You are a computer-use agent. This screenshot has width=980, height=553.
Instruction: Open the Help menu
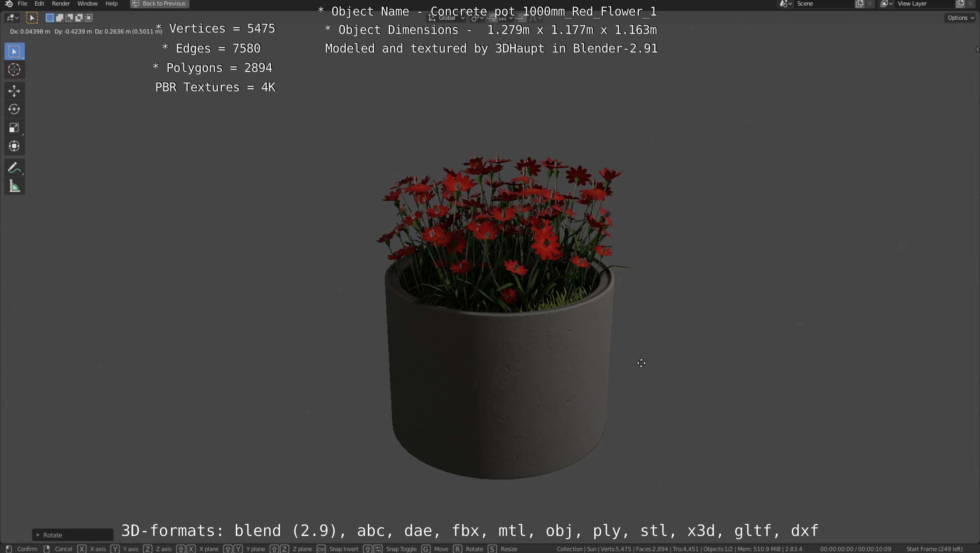[x=111, y=4]
